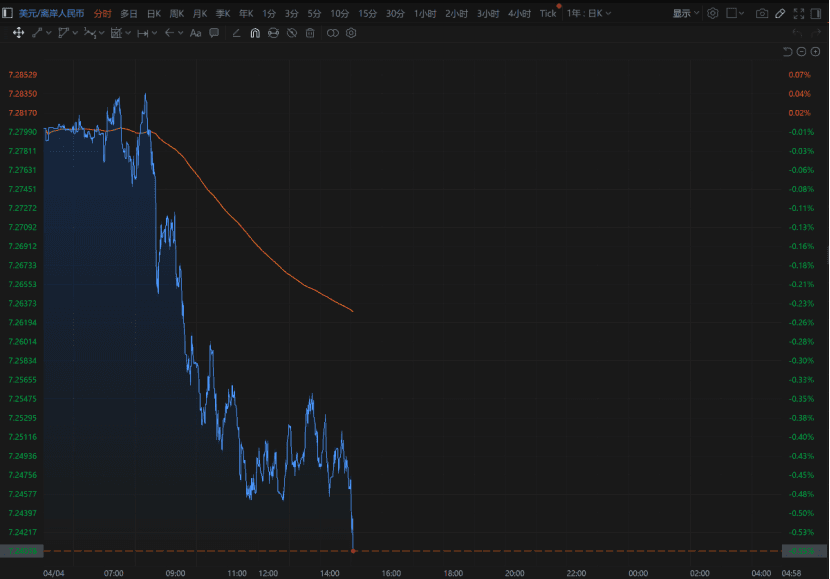Click the 14:00 time axis label
This screenshot has height=579, width=830.
click(329, 573)
